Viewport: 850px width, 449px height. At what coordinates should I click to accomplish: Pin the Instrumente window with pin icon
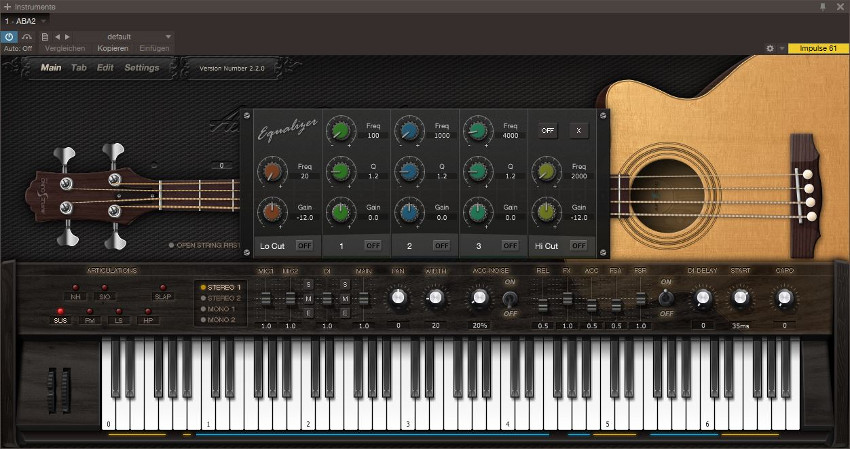click(x=822, y=7)
